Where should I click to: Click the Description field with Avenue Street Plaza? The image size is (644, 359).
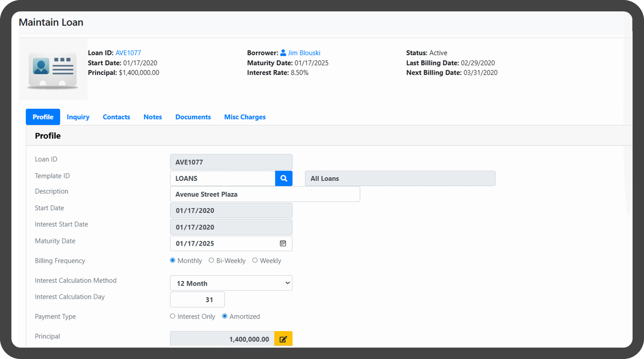coord(265,194)
